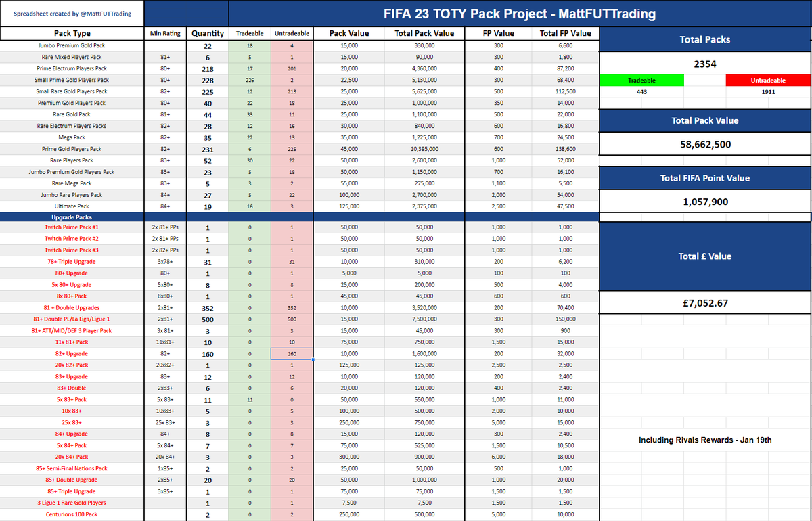This screenshot has height=521, width=812.
Task: Click the 85+ Triple Upgrade label
Action: coord(72,492)
